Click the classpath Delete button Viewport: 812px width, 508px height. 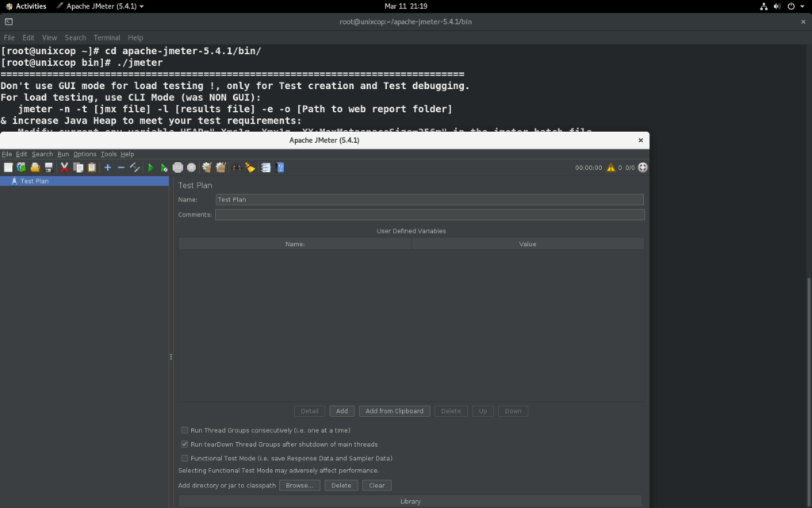point(341,486)
